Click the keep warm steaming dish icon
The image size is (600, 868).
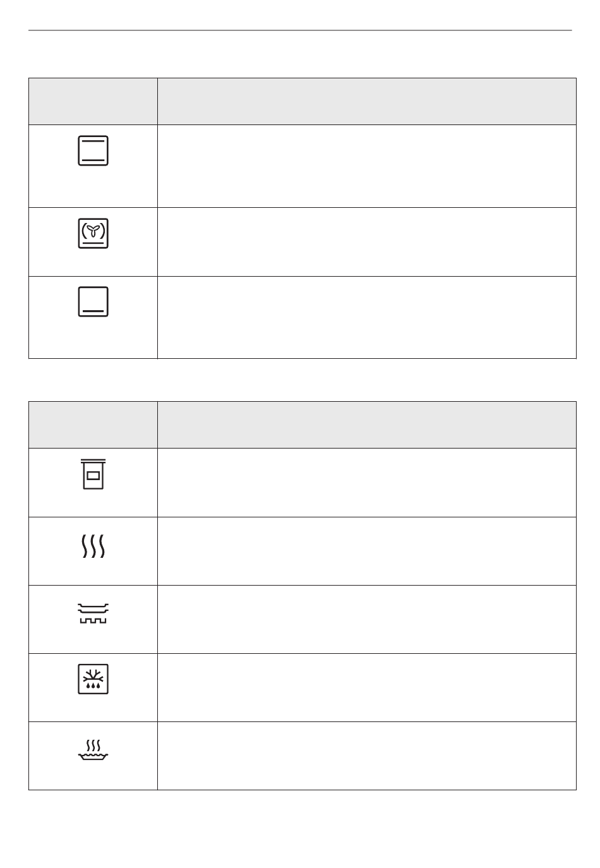93,749
